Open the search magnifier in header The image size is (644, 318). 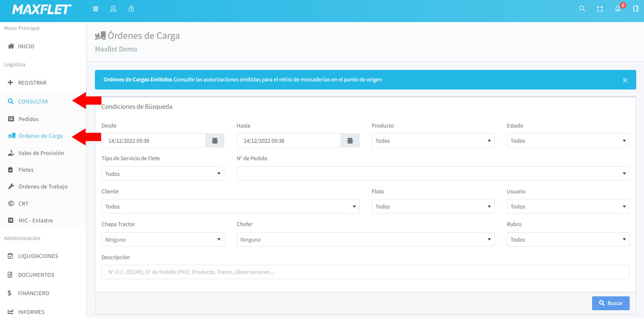point(582,9)
